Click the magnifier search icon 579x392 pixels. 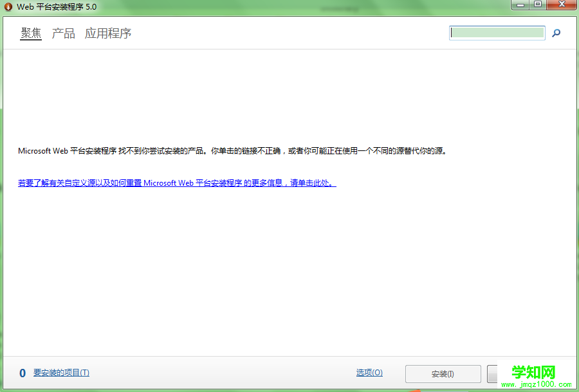[556, 33]
